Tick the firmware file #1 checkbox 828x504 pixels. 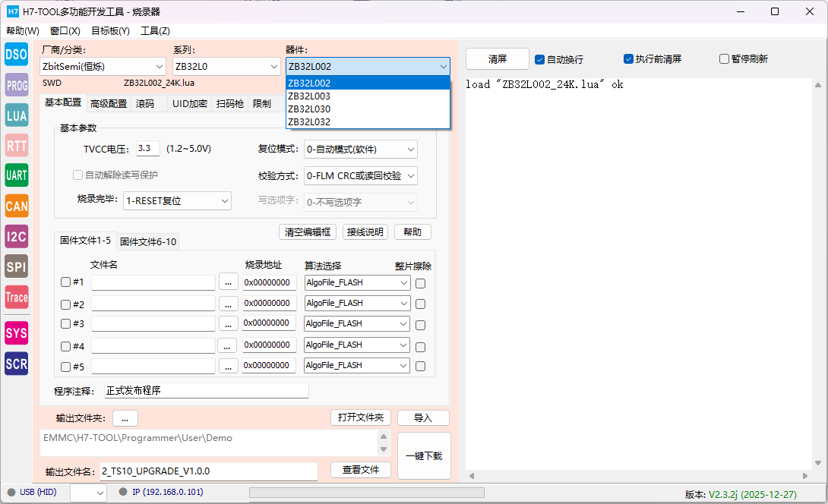click(x=66, y=282)
